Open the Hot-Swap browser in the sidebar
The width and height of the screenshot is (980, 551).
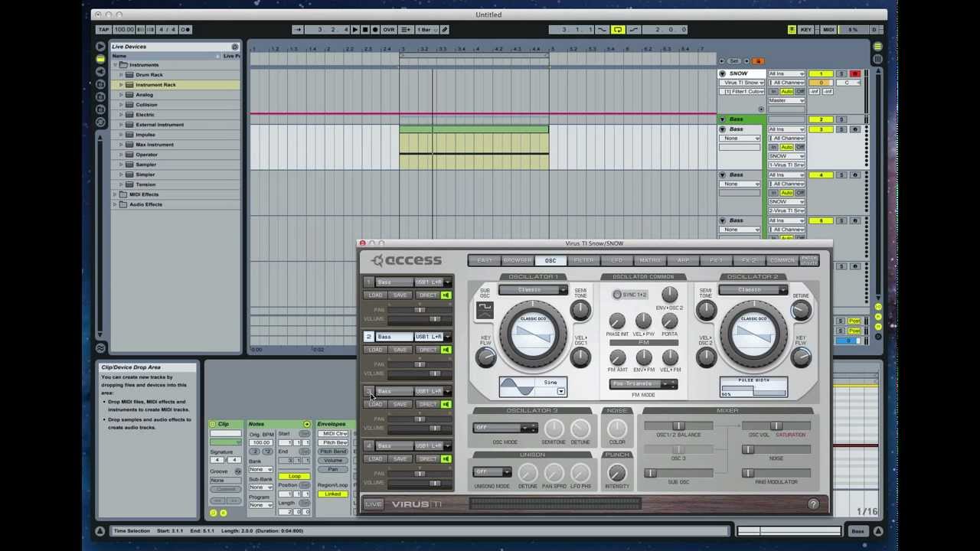(100, 122)
